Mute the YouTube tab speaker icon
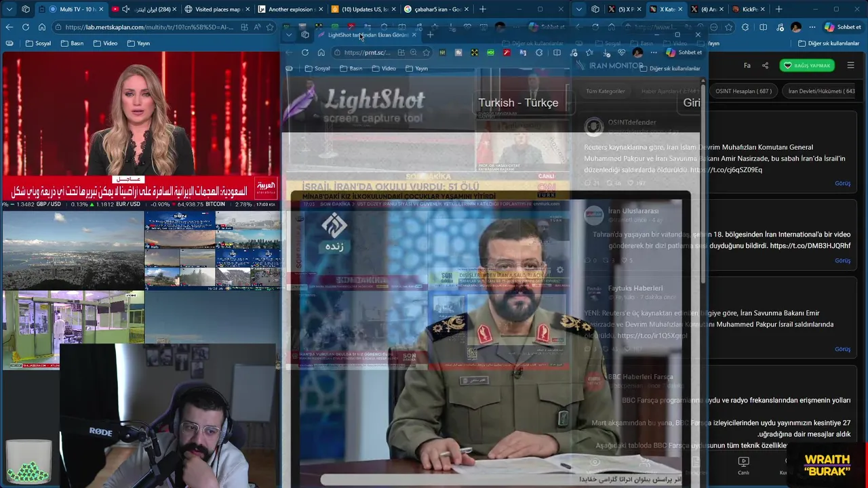This screenshot has width=868, height=488. click(x=125, y=9)
